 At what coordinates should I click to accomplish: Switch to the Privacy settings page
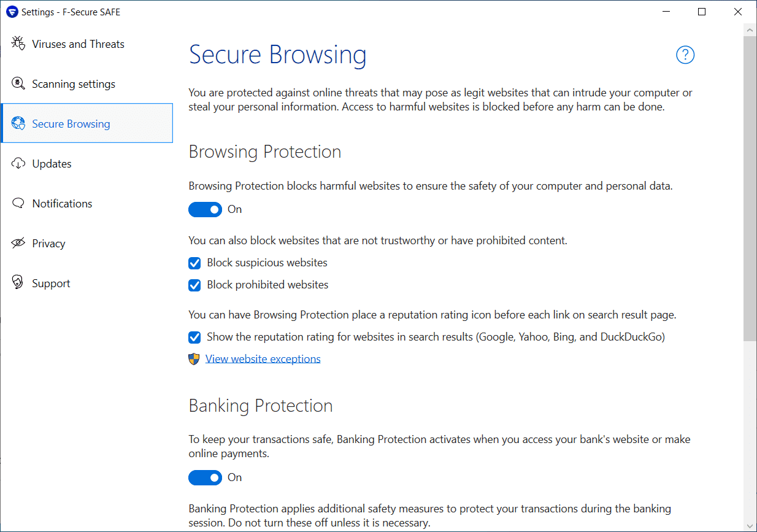pos(48,244)
